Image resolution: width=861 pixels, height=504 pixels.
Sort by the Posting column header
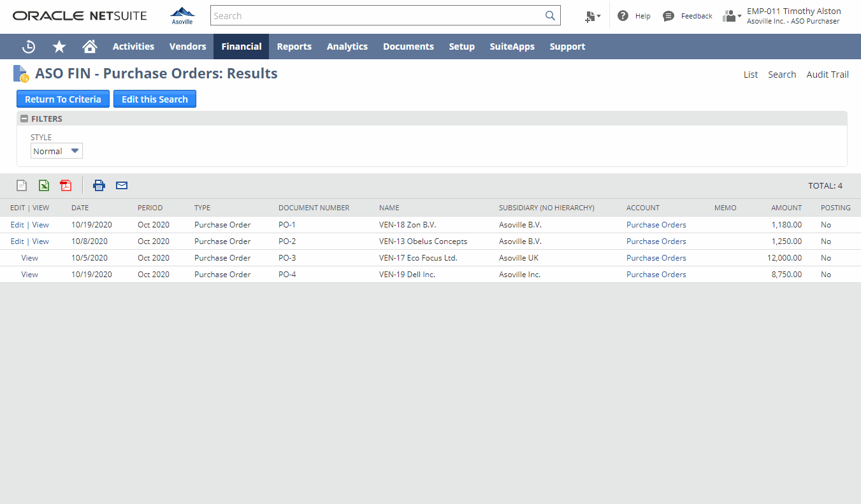836,208
